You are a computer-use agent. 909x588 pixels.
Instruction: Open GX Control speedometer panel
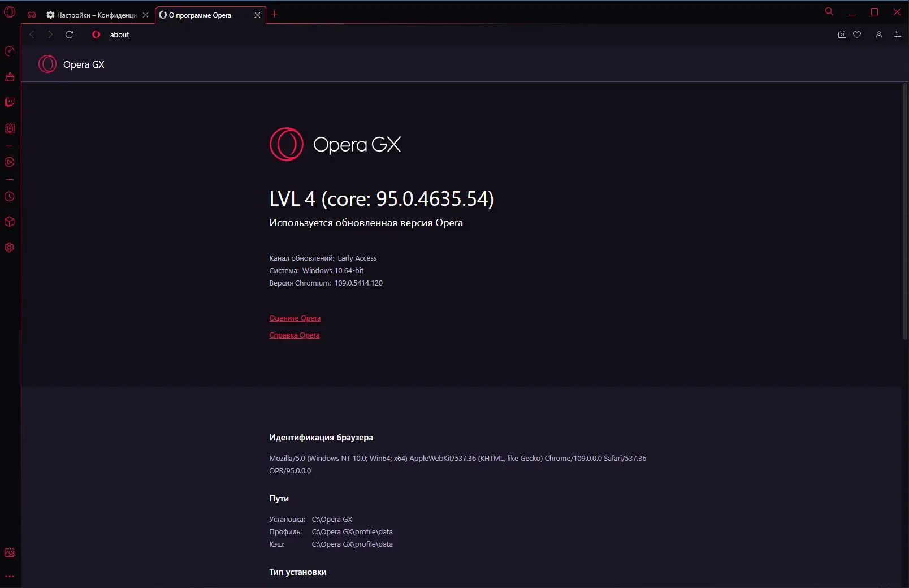[10, 51]
